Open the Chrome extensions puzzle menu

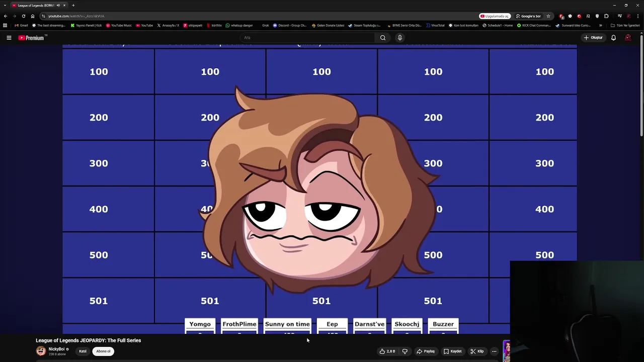[606, 16]
